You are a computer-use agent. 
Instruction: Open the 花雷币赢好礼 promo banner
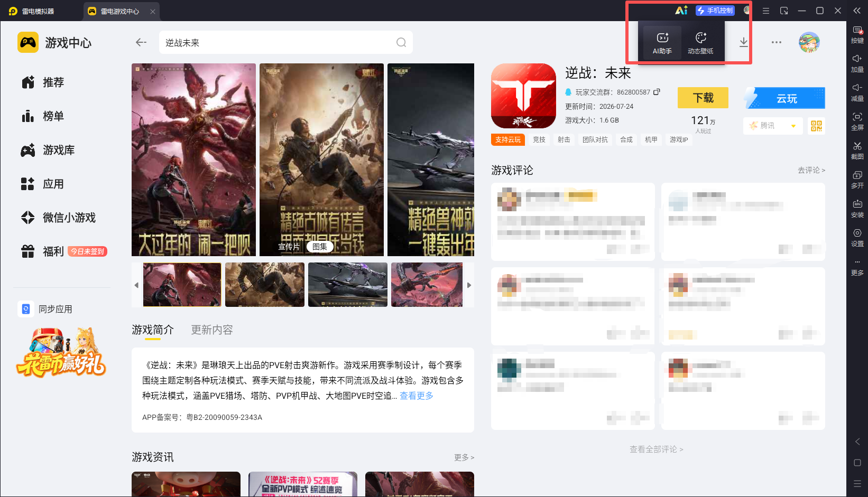tap(61, 352)
